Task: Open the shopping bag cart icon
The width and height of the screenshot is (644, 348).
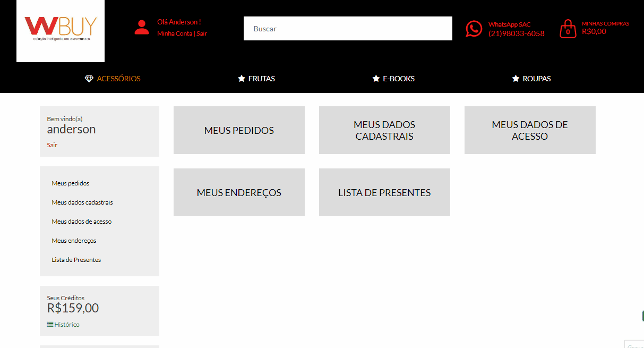Action: (x=568, y=29)
